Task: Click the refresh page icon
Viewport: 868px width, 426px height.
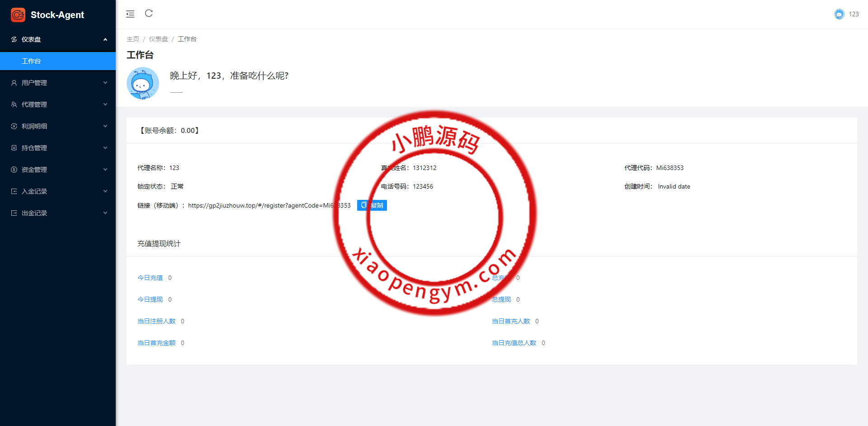Action: click(149, 14)
